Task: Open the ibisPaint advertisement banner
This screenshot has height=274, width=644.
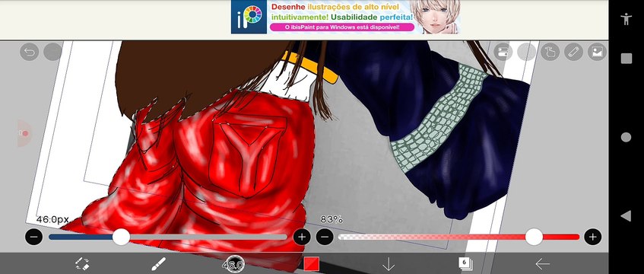Action: 346,17
